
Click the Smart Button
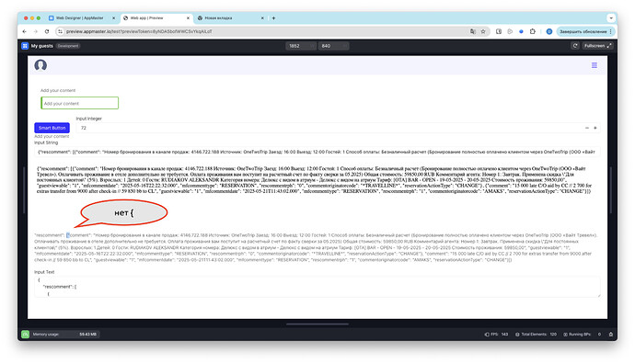pyautogui.click(x=52, y=128)
